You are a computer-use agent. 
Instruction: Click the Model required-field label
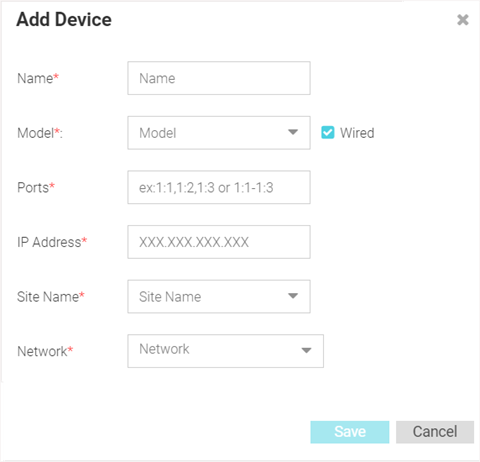pos(40,133)
